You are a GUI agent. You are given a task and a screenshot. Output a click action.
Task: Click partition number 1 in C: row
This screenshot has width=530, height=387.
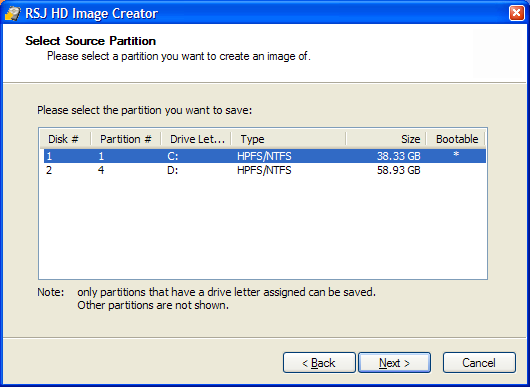pos(101,156)
